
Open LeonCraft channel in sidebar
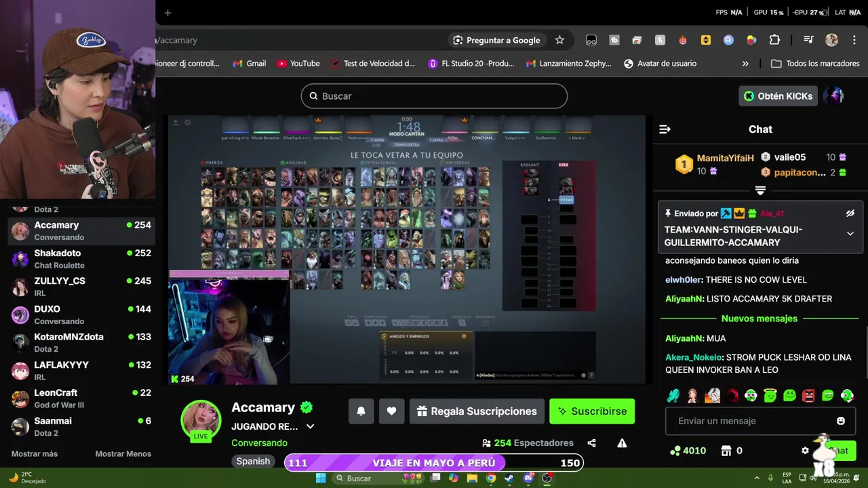(81, 399)
